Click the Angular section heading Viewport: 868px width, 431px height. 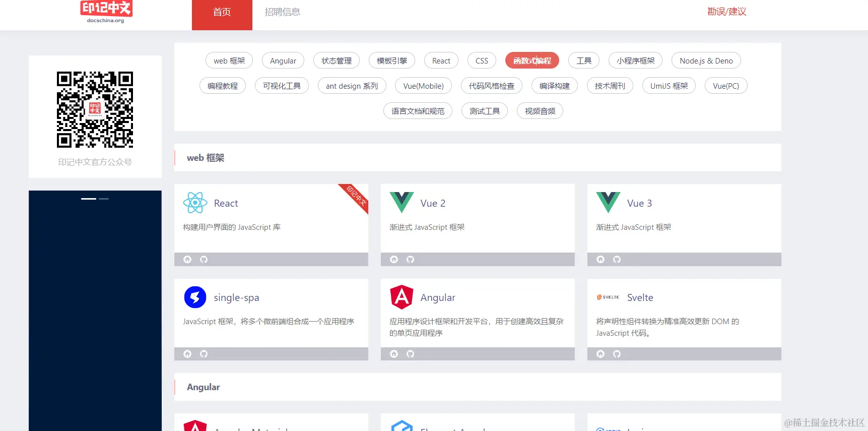pyautogui.click(x=204, y=387)
